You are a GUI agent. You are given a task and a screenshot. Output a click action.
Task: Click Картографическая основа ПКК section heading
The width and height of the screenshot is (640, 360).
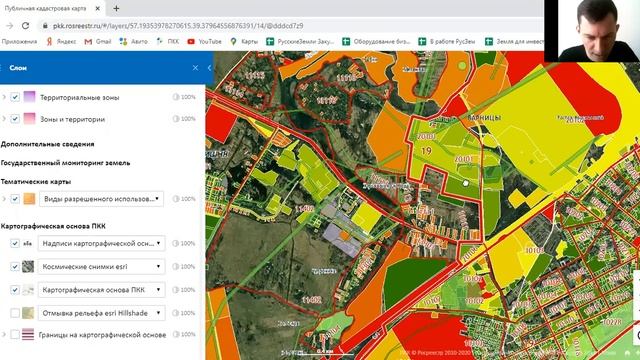(x=53, y=226)
